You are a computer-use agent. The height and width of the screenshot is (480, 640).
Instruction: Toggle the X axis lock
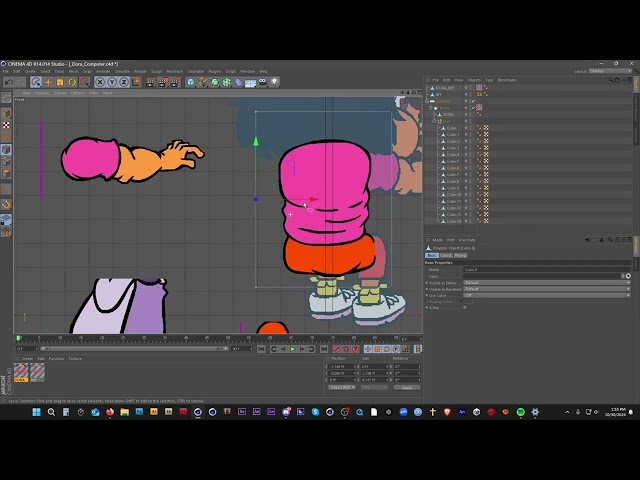click(x=100, y=82)
